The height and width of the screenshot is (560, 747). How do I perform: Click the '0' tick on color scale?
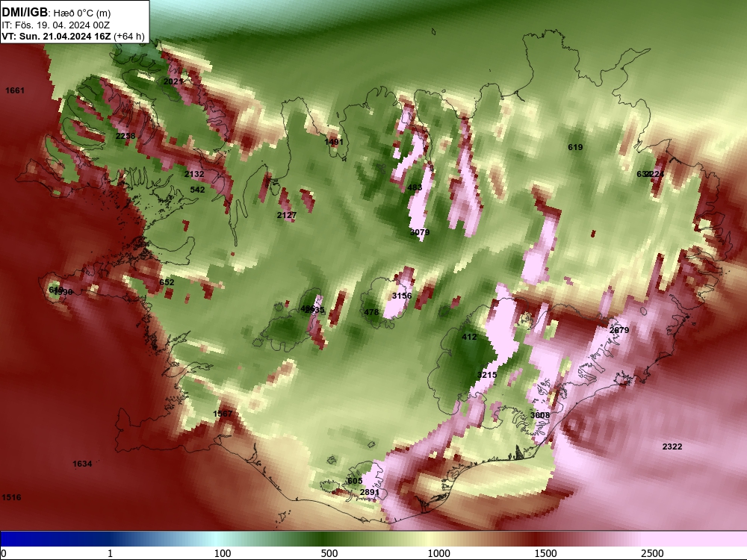[4, 553]
